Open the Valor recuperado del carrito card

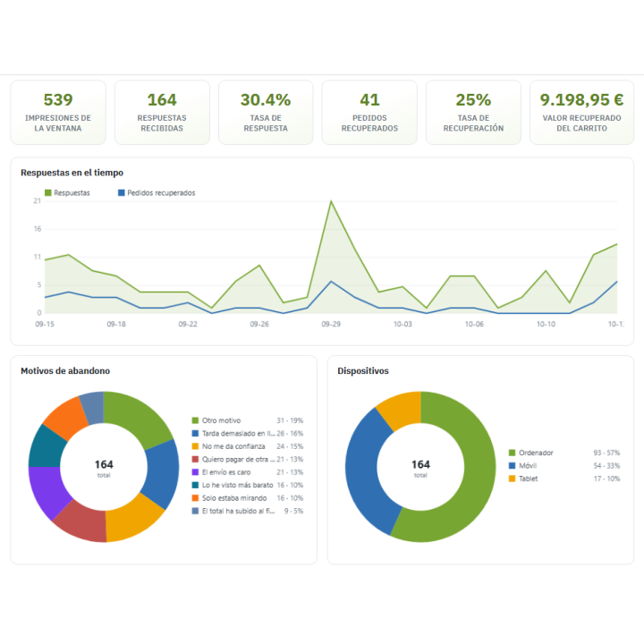pyautogui.click(x=581, y=112)
